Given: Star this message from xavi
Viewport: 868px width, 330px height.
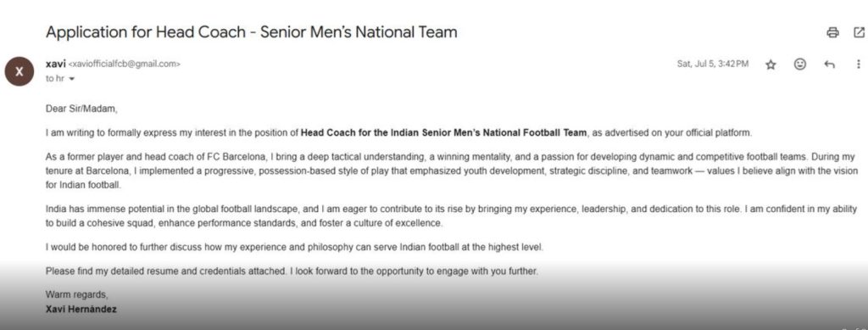Looking at the screenshot, I should pyautogui.click(x=771, y=64).
